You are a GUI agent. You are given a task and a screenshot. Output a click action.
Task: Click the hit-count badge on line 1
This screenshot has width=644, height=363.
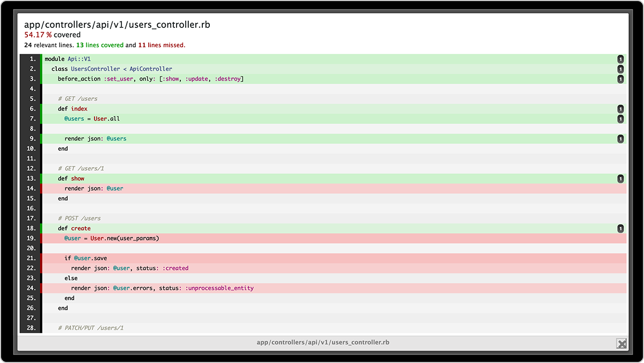click(620, 59)
